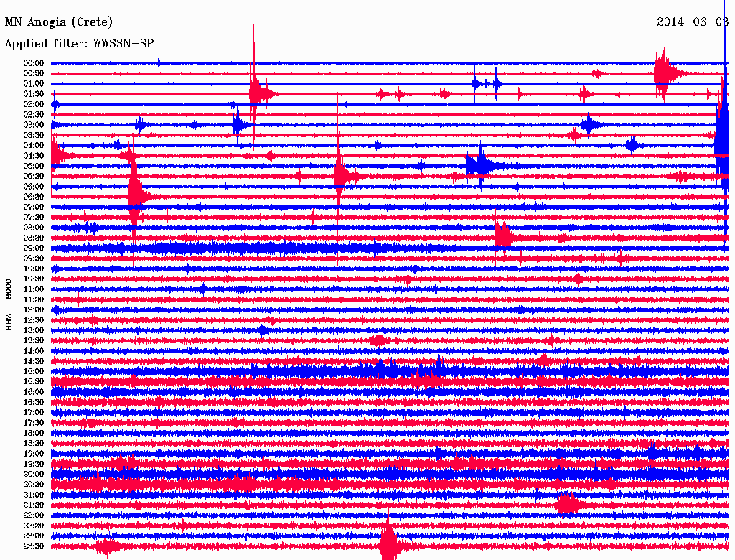
Task: Select the 22:30 time label
Action: [34, 526]
